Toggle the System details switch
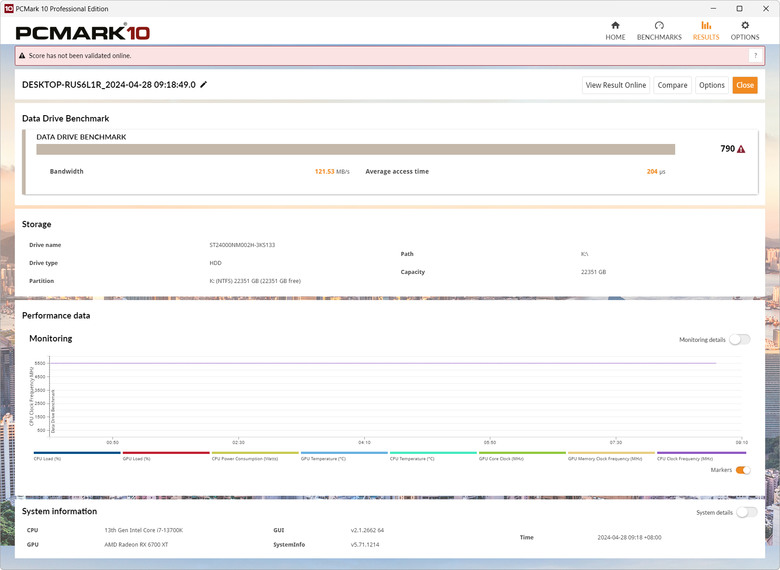Viewport: 780px width, 570px height. [747, 512]
